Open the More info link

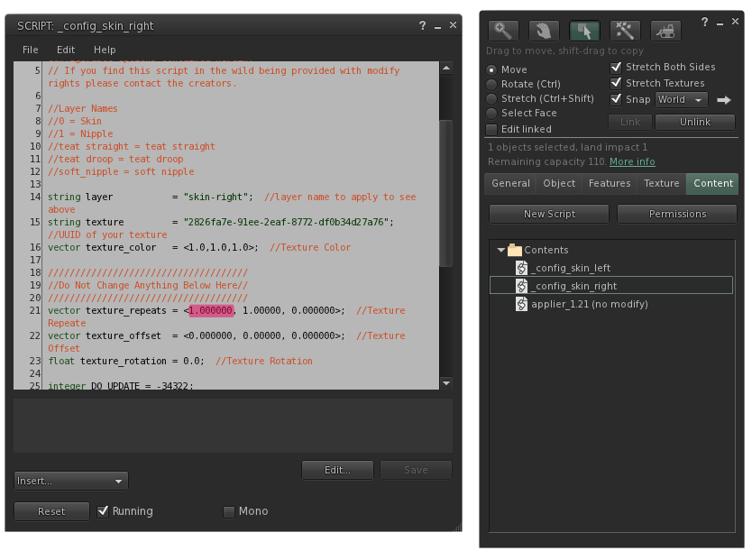(x=632, y=161)
